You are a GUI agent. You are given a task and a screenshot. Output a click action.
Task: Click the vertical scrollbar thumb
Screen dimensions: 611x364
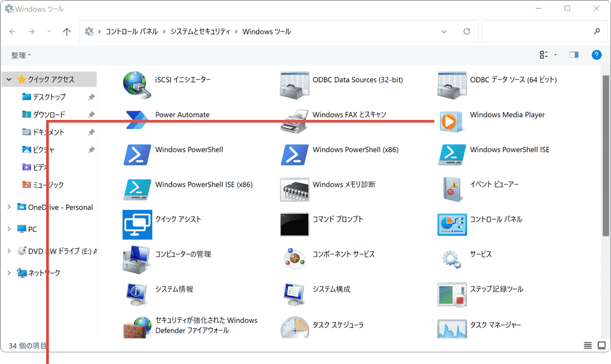[605, 156]
